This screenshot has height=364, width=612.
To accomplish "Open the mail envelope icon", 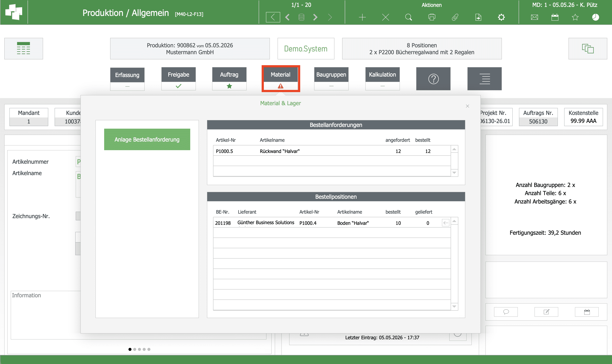I will [534, 17].
